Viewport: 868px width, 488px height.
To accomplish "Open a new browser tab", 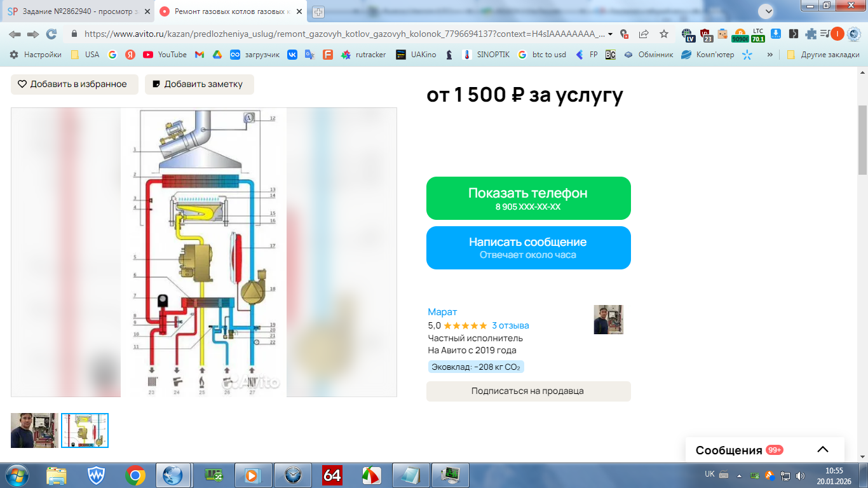I will pyautogui.click(x=318, y=11).
